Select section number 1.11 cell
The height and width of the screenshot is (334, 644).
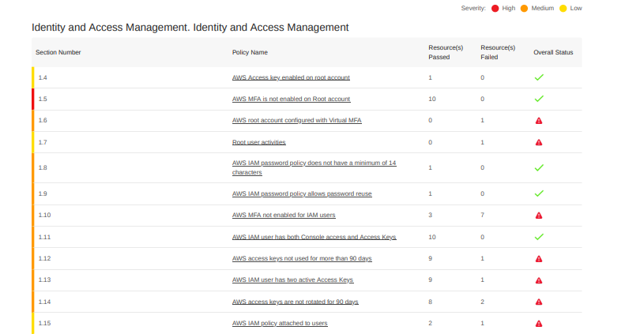coord(44,237)
